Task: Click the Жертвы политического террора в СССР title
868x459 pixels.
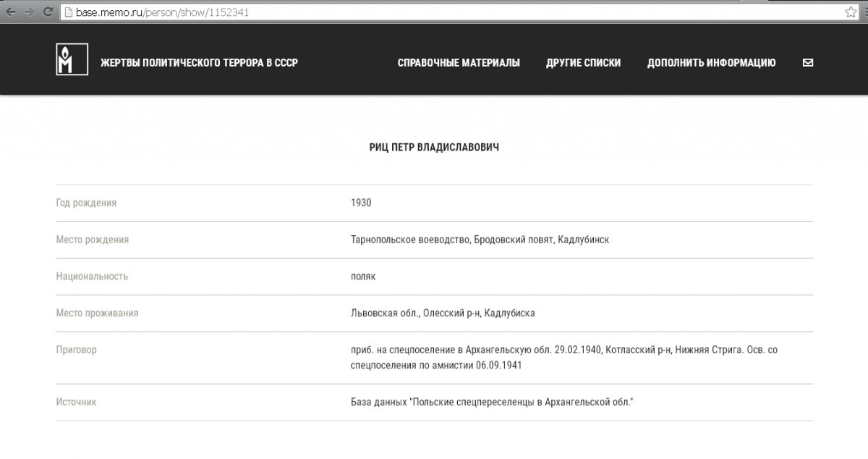Action: pyautogui.click(x=199, y=63)
